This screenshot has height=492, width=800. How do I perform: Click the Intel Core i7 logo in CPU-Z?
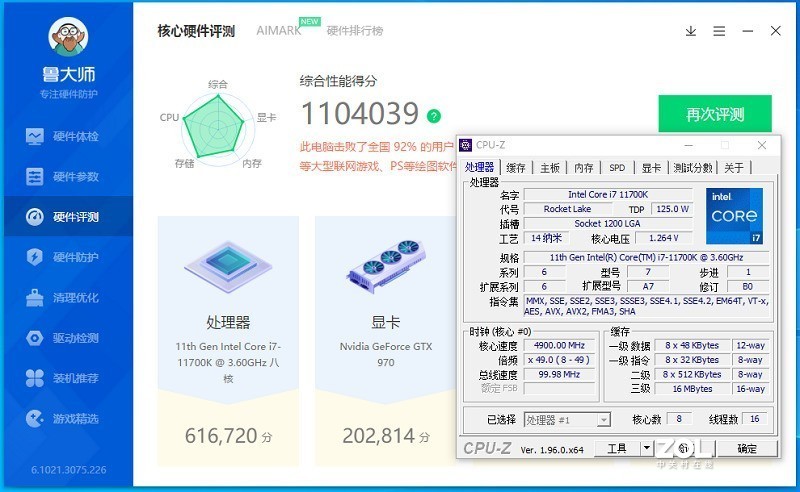coord(734,216)
